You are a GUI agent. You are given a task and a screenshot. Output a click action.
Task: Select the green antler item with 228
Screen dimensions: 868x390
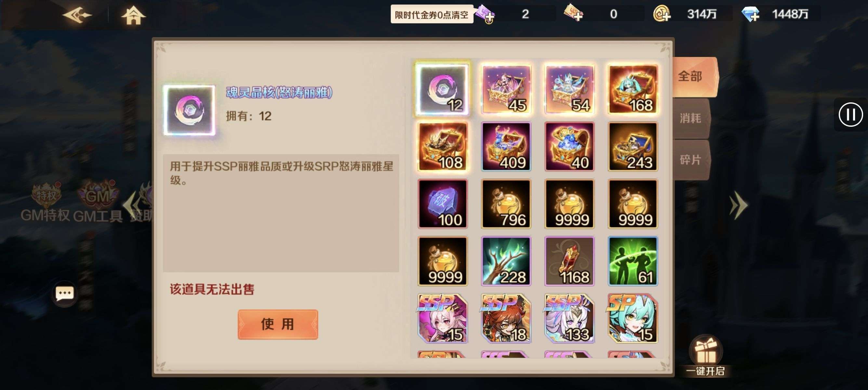click(x=506, y=261)
